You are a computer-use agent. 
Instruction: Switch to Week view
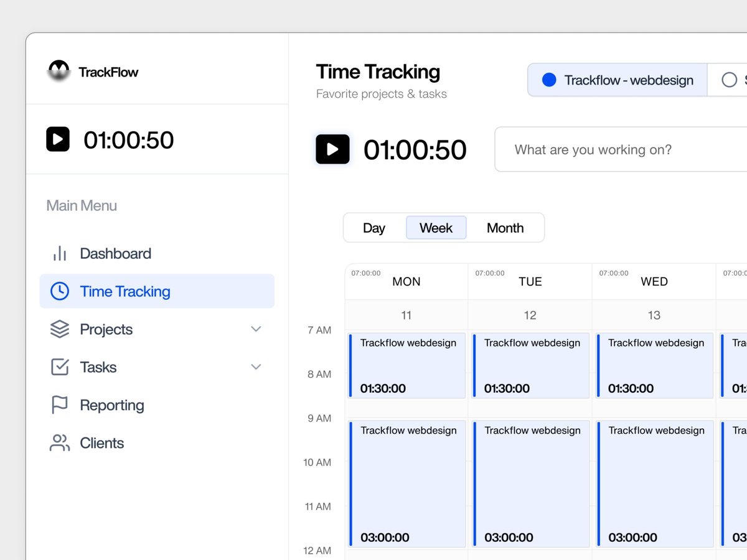pyautogui.click(x=436, y=228)
